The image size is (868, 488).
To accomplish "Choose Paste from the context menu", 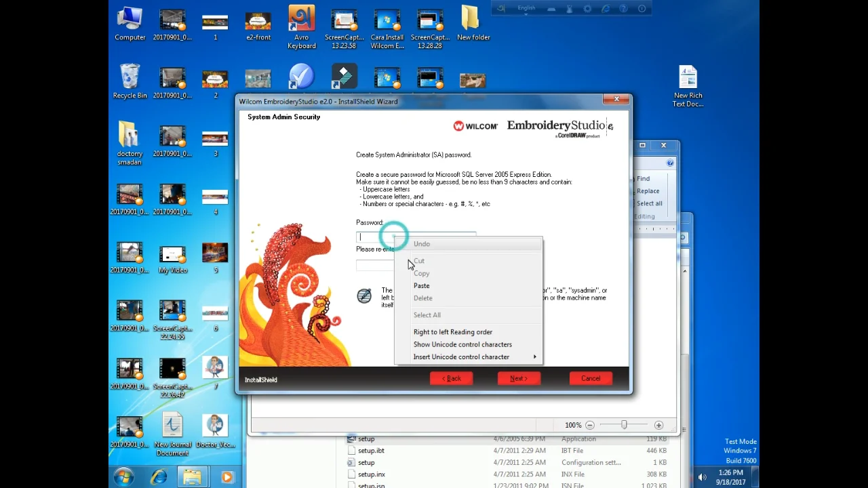I will [469, 285].
